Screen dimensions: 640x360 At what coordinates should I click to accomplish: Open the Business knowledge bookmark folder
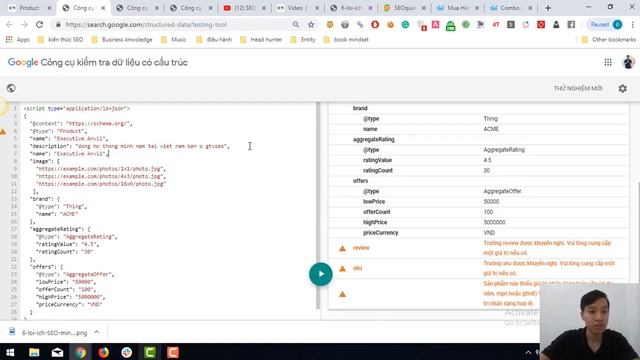(x=122, y=40)
